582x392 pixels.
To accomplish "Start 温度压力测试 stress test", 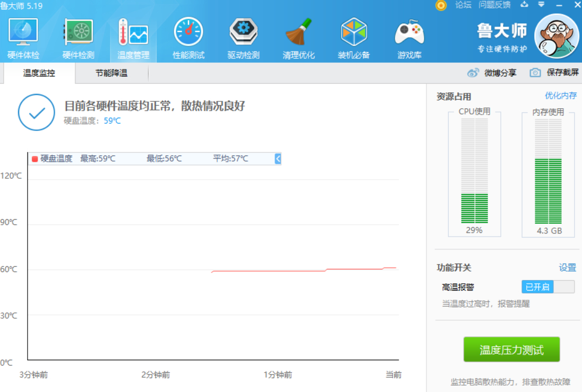I will point(511,350).
